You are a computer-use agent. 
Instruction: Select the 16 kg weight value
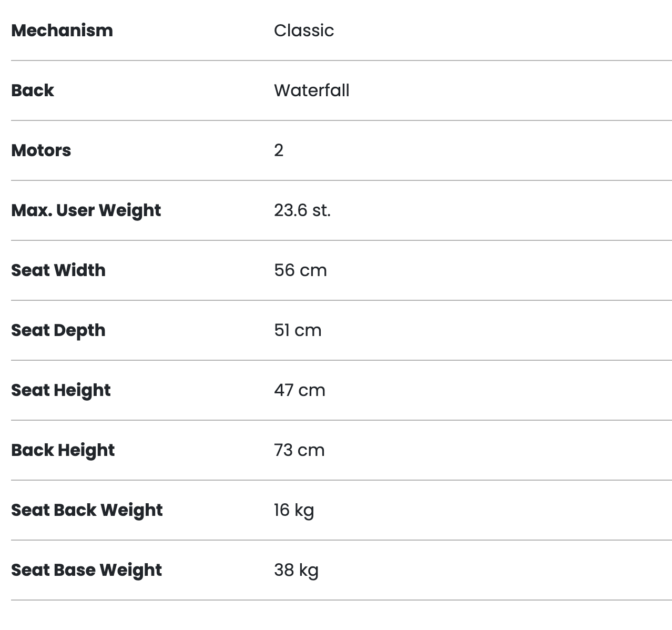(294, 510)
